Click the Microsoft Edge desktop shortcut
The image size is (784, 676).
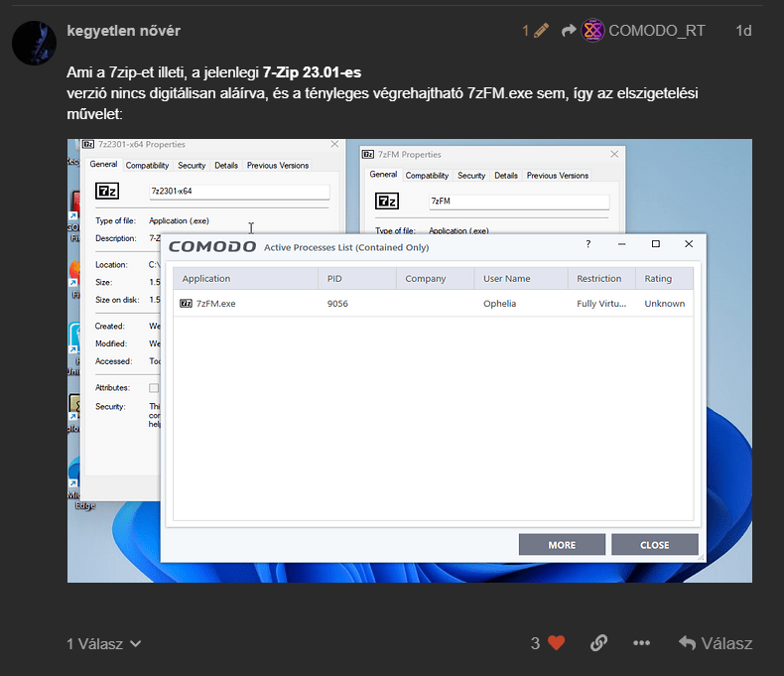(x=75, y=480)
